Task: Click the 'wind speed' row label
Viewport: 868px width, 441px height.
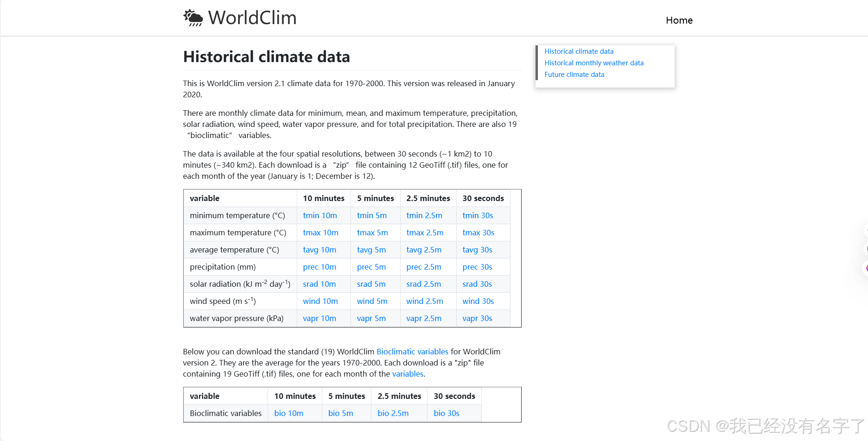Action: 223,301
